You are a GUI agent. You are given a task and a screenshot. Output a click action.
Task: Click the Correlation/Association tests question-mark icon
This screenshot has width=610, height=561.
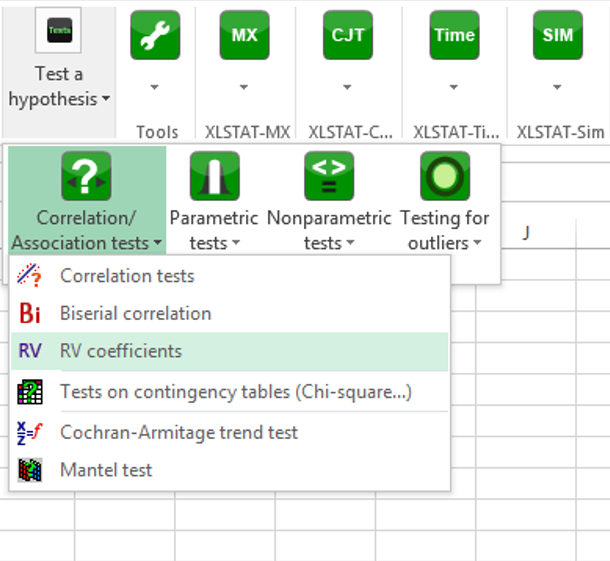click(x=86, y=176)
